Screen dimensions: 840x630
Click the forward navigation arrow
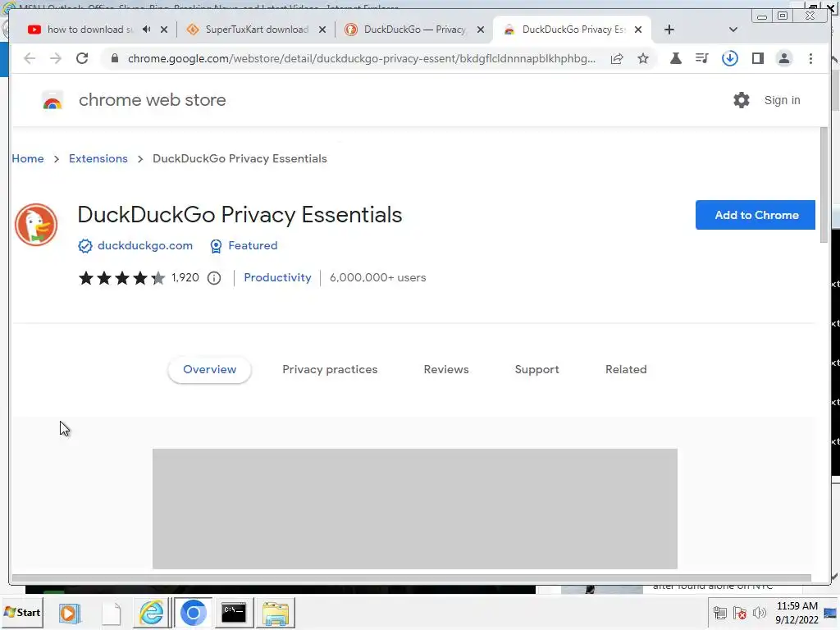[56, 58]
